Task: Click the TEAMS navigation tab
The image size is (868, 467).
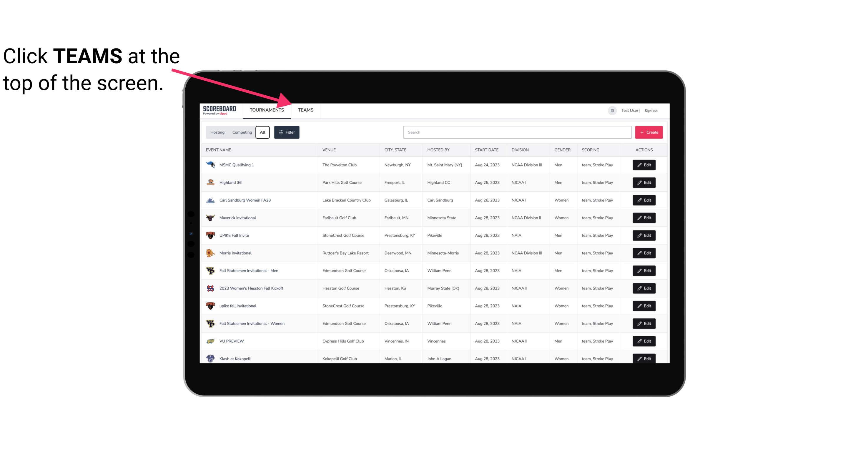Action: pyautogui.click(x=305, y=110)
